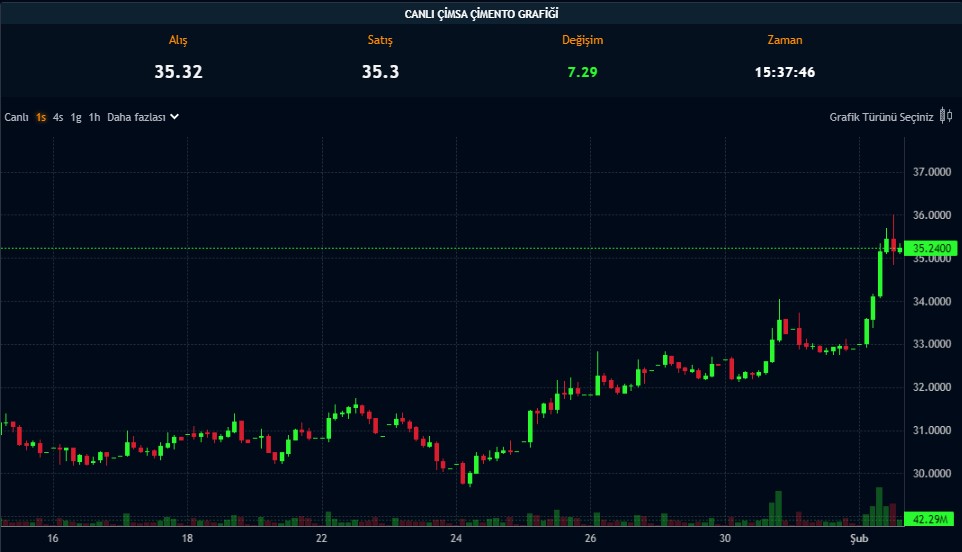Click the Zaman timestamp 15:37:46
The width and height of the screenshot is (962, 552).
(784, 72)
